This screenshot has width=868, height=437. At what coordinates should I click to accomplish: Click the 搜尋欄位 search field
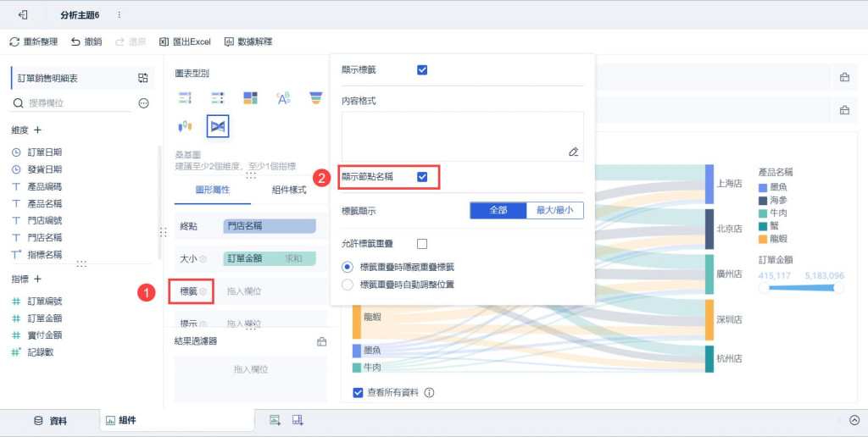[x=71, y=102]
